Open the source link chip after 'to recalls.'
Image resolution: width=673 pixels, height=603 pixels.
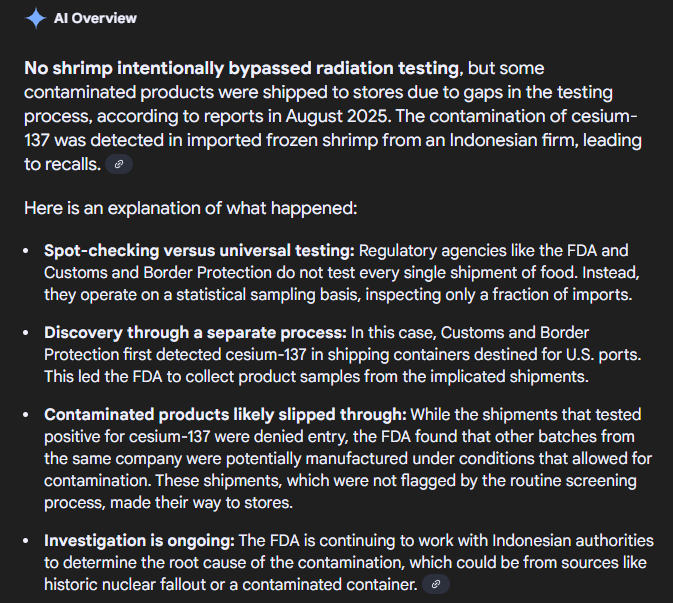[119, 164]
